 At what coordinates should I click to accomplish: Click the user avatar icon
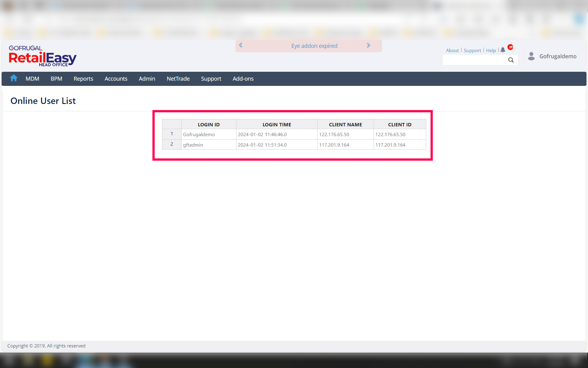[x=531, y=56]
